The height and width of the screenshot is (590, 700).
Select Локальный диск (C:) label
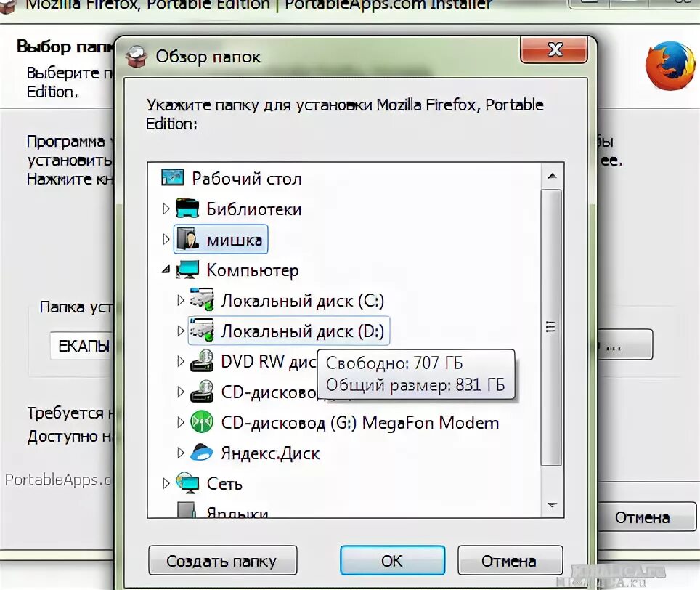click(303, 301)
